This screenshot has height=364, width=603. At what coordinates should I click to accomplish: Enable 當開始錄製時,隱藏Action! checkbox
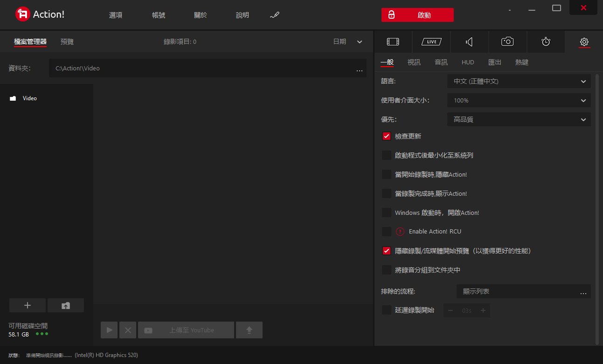pyautogui.click(x=387, y=174)
